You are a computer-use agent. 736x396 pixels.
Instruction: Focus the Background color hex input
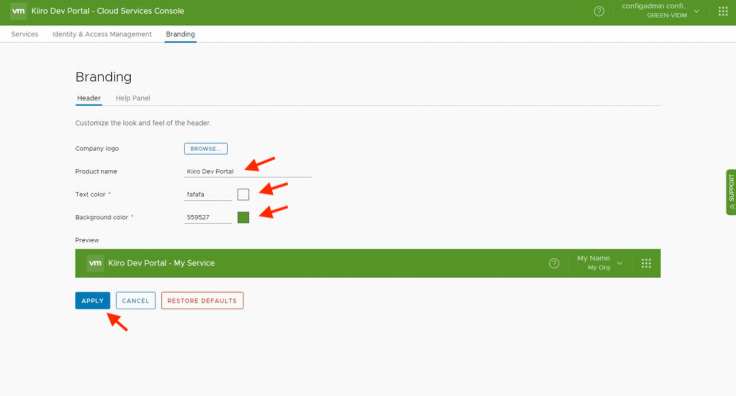207,217
